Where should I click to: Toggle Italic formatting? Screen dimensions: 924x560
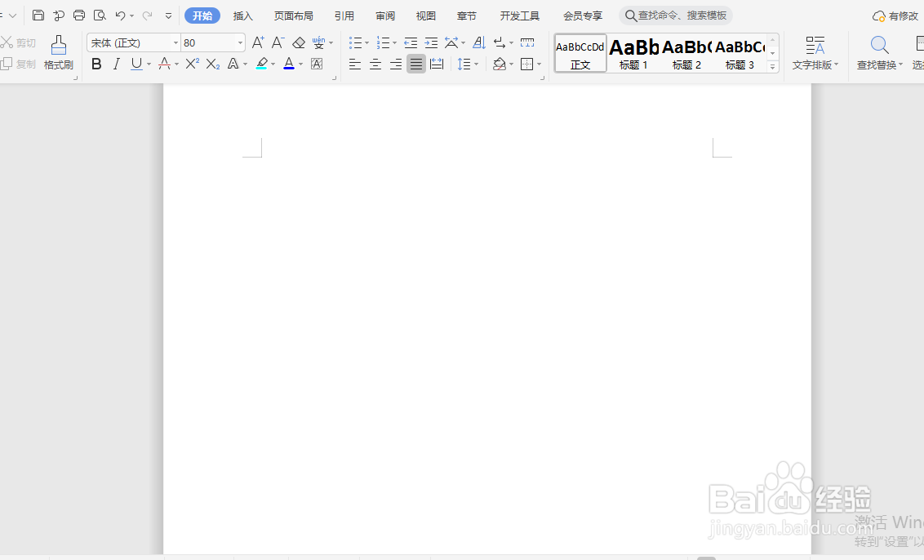117,64
